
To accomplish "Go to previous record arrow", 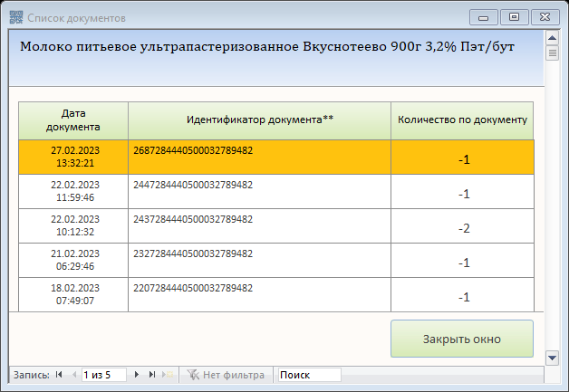I will (x=73, y=374).
